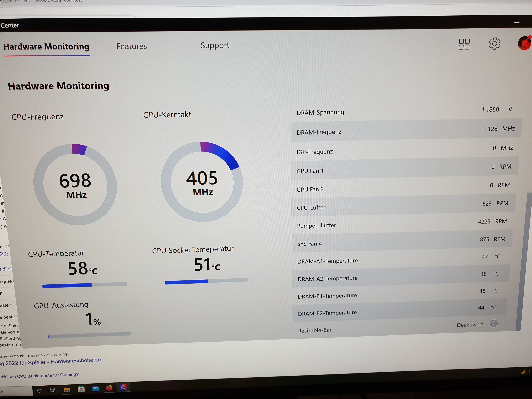The image size is (532, 399).
Task: Minimize the MSI Center window
Action: coord(517,23)
